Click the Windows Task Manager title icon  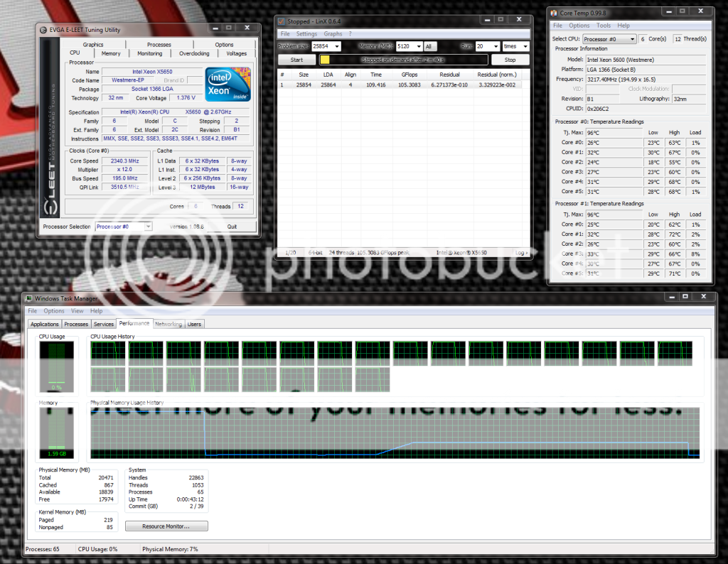(x=28, y=298)
